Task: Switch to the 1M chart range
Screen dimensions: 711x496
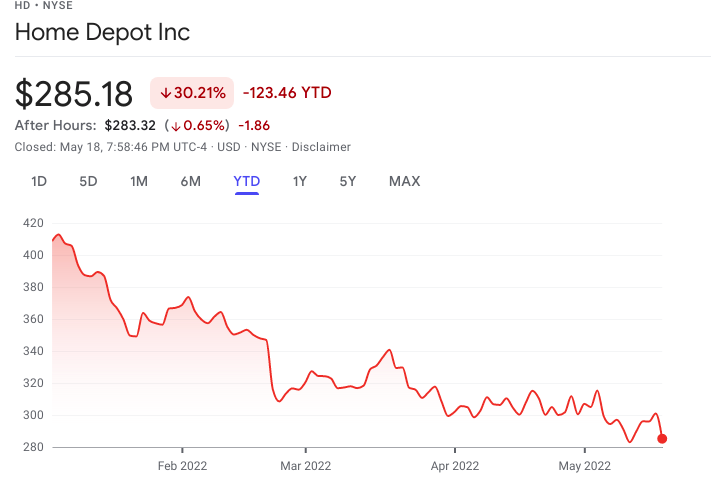Action: click(x=139, y=181)
